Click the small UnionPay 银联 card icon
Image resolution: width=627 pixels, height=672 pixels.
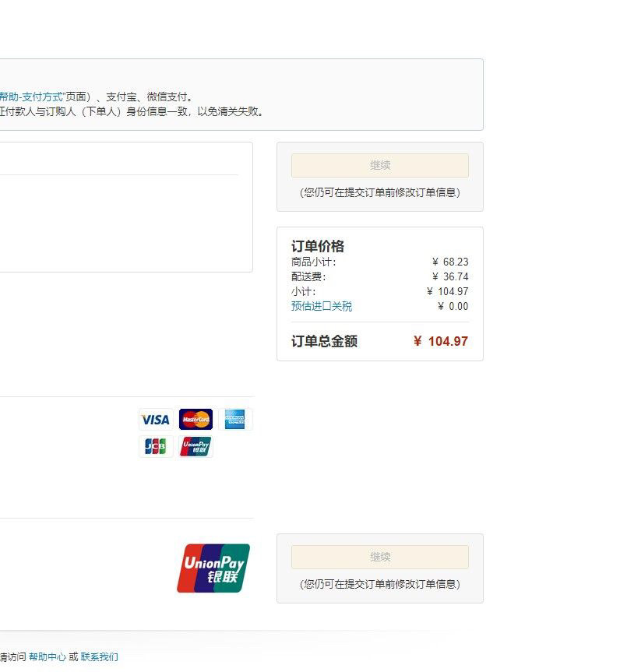click(x=195, y=446)
